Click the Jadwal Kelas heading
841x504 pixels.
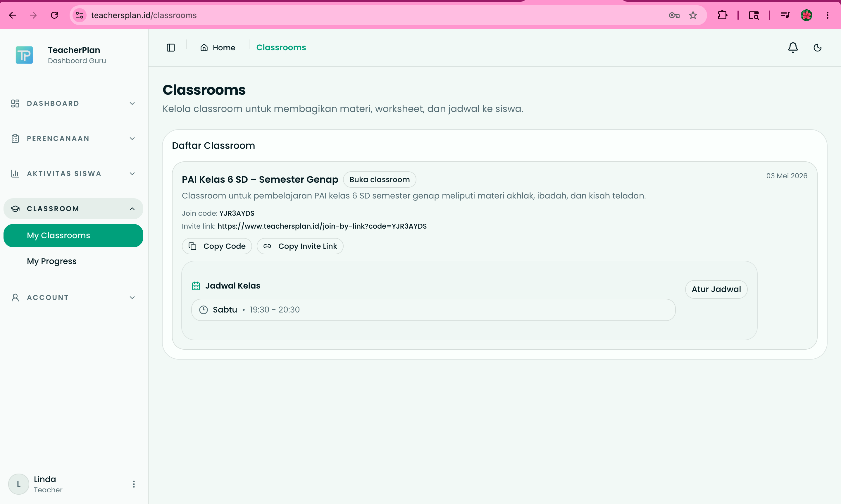233,286
